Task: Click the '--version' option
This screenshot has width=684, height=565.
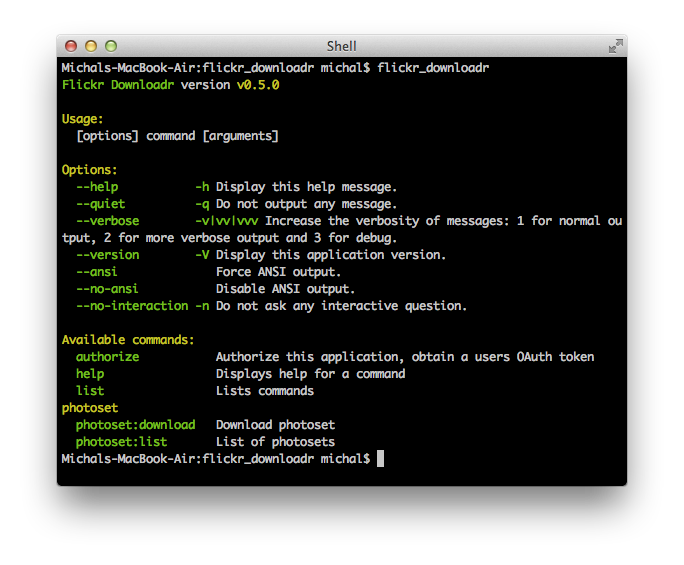Action: (107, 255)
